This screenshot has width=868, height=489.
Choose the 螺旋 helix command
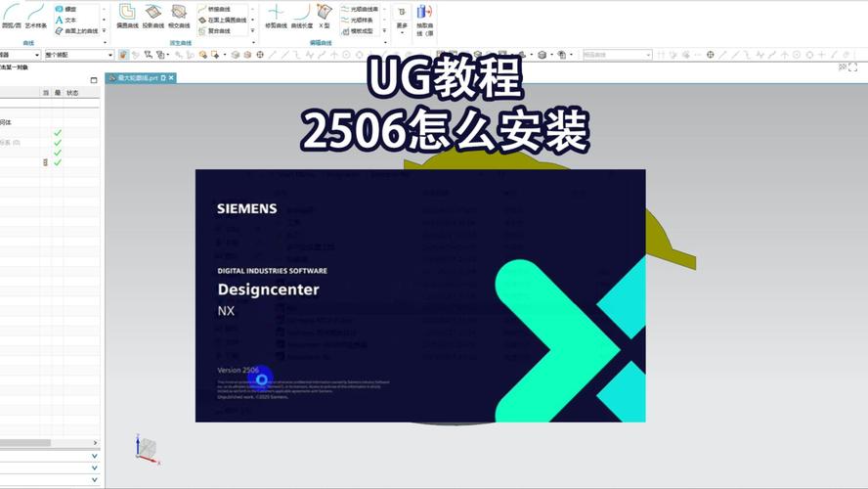65,9
